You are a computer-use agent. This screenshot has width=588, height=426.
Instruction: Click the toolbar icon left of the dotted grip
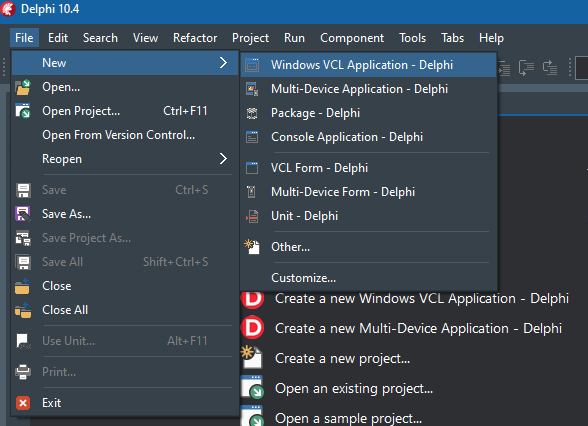click(550, 68)
